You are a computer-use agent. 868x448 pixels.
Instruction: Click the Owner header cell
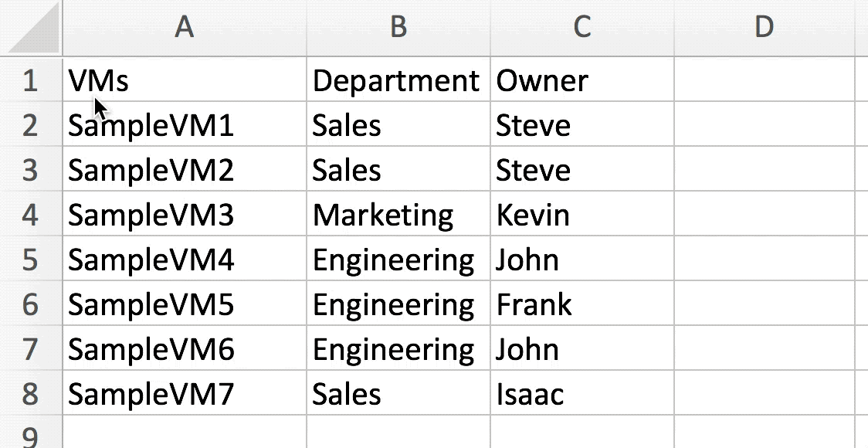pyautogui.click(x=581, y=80)
